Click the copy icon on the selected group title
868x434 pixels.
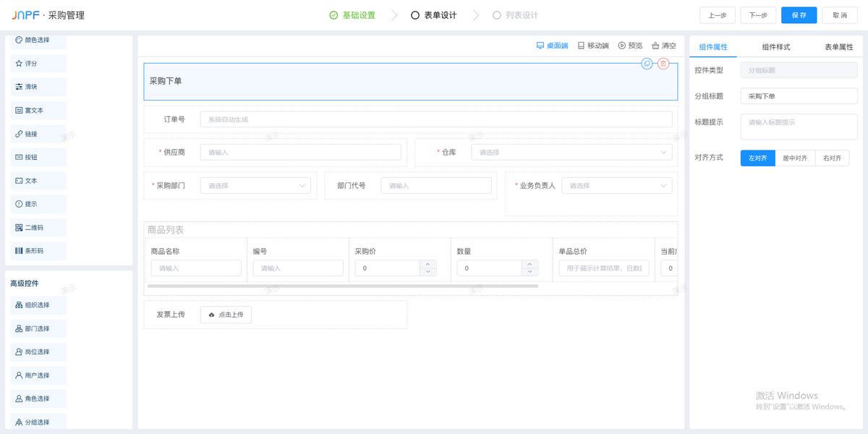pyautogui.click(x=647, y=64)
